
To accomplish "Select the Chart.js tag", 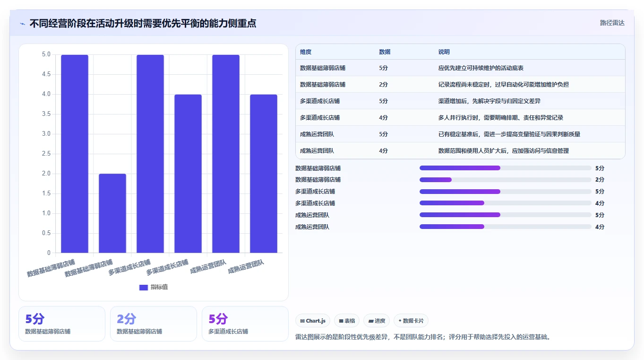I will (x=313, y=321).
